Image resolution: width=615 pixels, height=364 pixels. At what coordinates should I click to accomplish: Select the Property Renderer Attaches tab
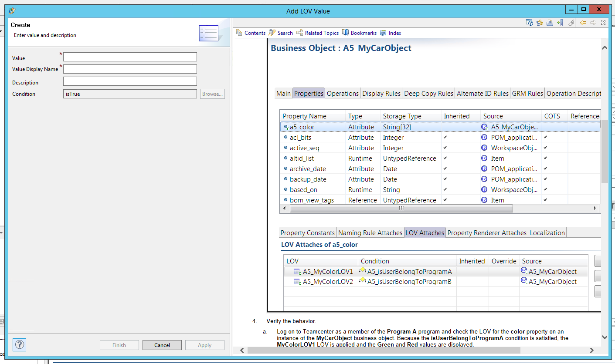[x=487, y=233]
